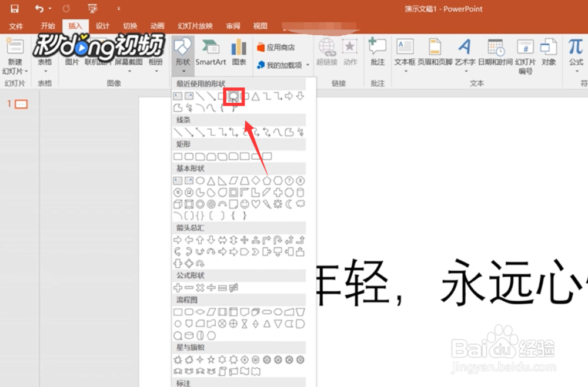Image resolution: width=588 pixels, height=387 pixels.
Task: Select the Double Arrow line in 线条 section
Action: pos(201,132)
